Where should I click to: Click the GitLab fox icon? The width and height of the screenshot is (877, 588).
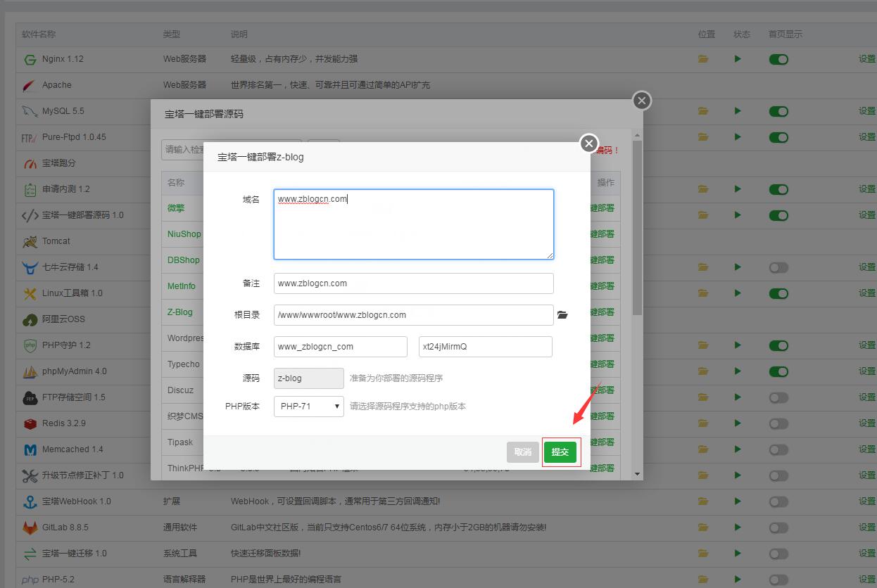(x=30, y=528)
